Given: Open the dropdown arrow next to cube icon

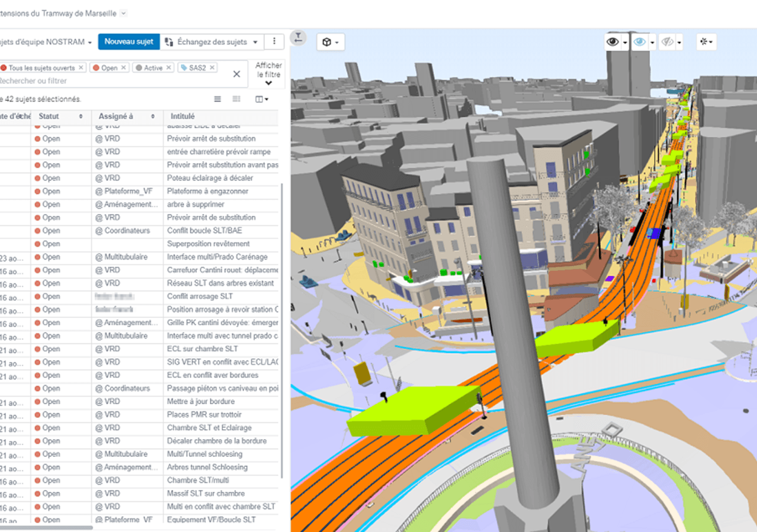Looking at the screenshot, I should coord(337,43).
